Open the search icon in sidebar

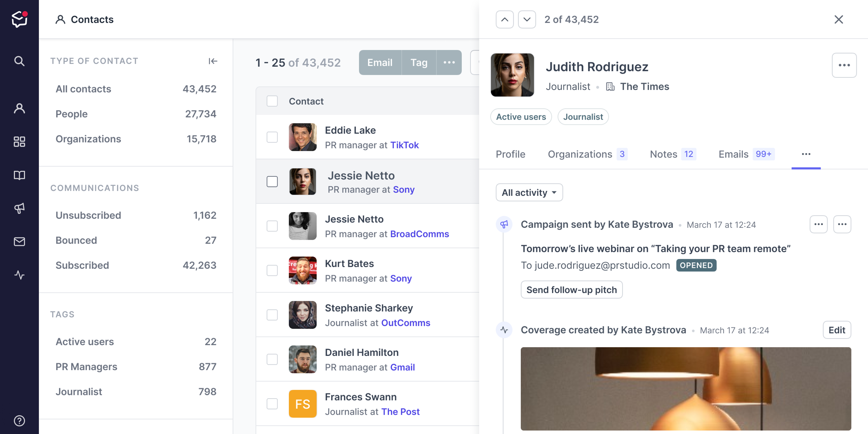(x=19, y=61)
